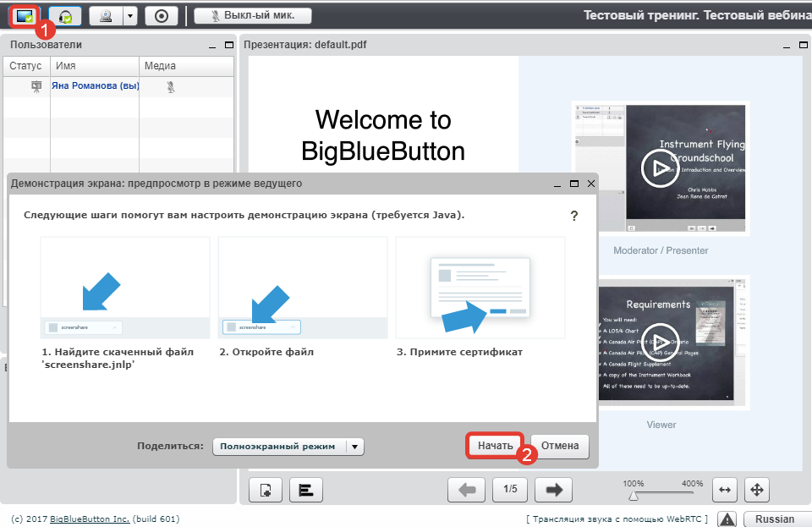This screenshot has height=527, width=812.
Task: Click step 3 image: Примите сертификат
Action: click(x=480, y=288)
